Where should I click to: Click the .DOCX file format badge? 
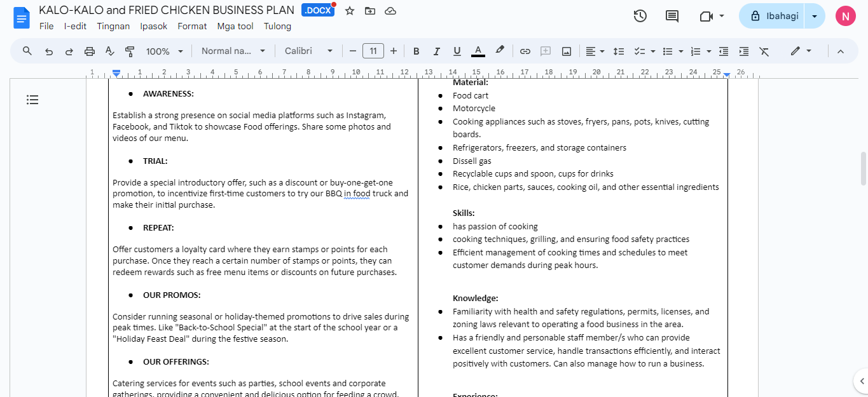click(317, 11)
